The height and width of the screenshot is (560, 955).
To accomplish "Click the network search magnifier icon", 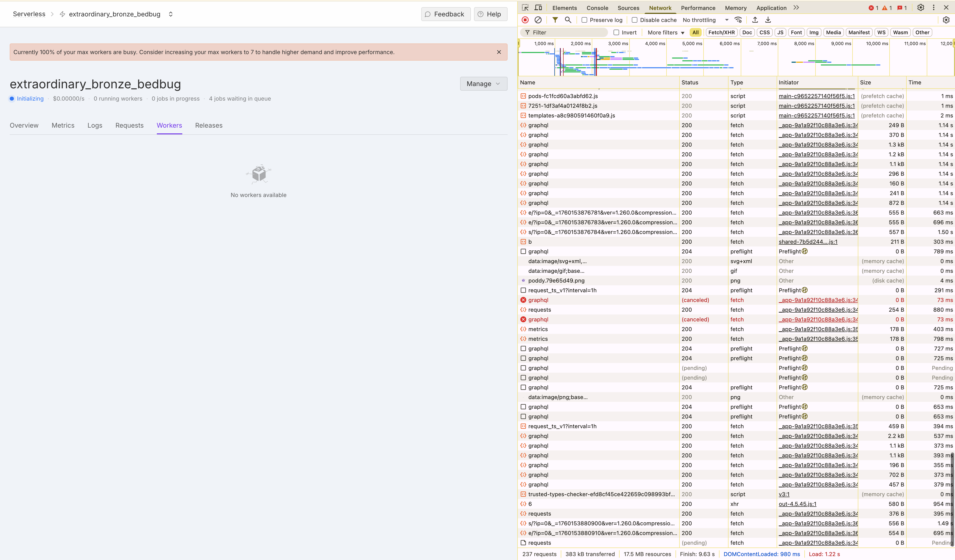I will (x=568, y=20).
